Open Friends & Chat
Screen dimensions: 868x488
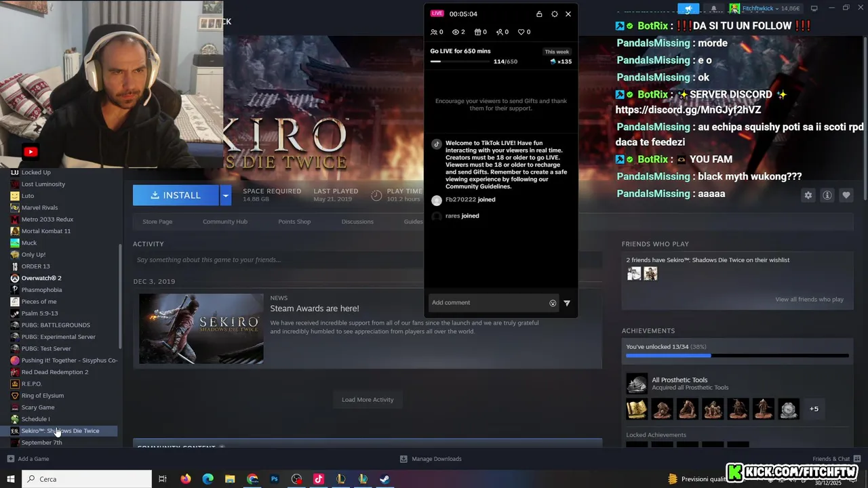836,459
